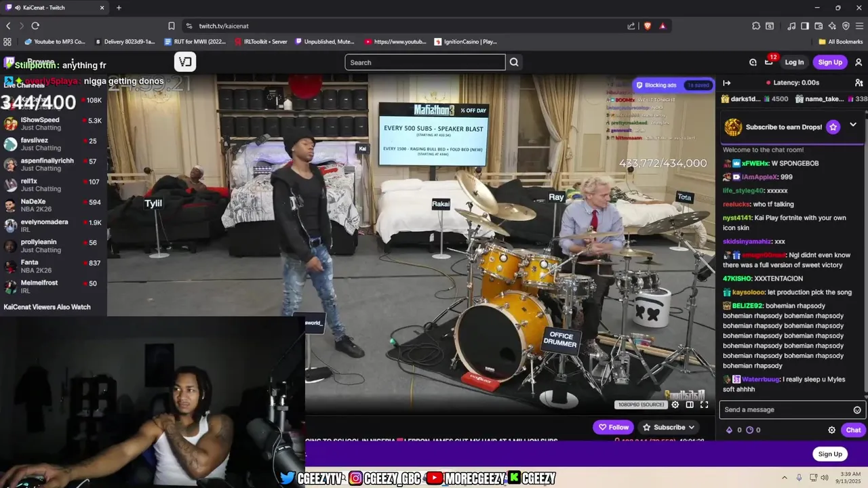The image size is (868, 488).
Task: Open chat settings gear beside Chat button
Action: pyautogui.click(x=832, y=430)
